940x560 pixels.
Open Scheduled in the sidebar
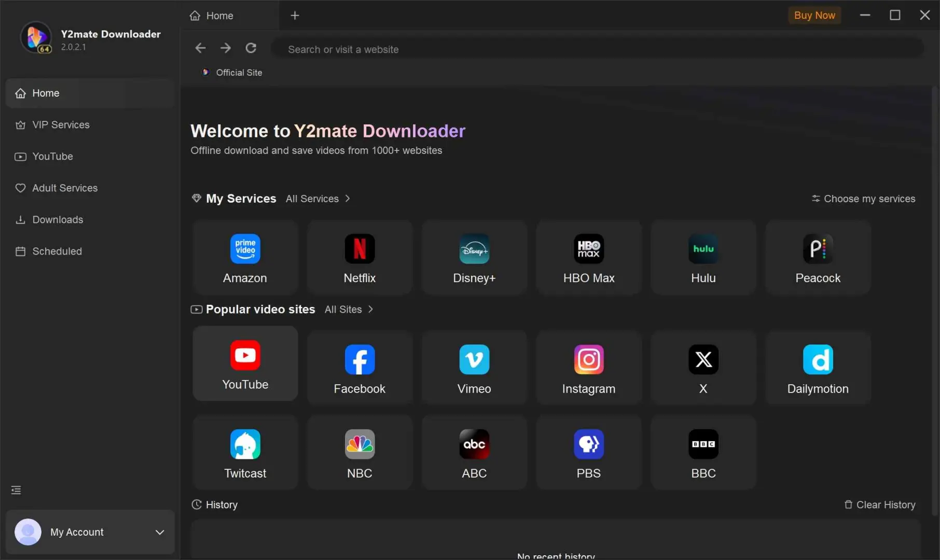coord(90,251)
